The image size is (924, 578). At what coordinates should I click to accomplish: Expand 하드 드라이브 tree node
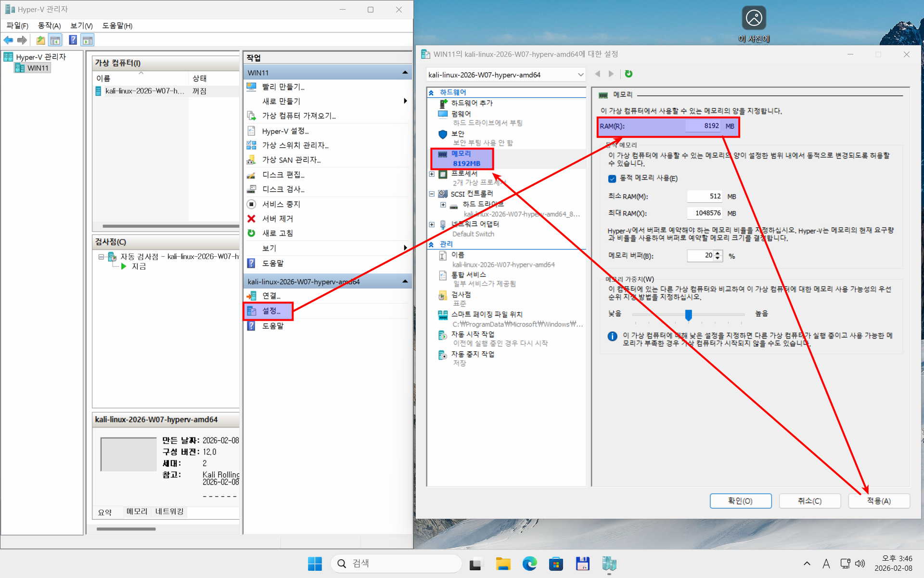pos(443,205)
